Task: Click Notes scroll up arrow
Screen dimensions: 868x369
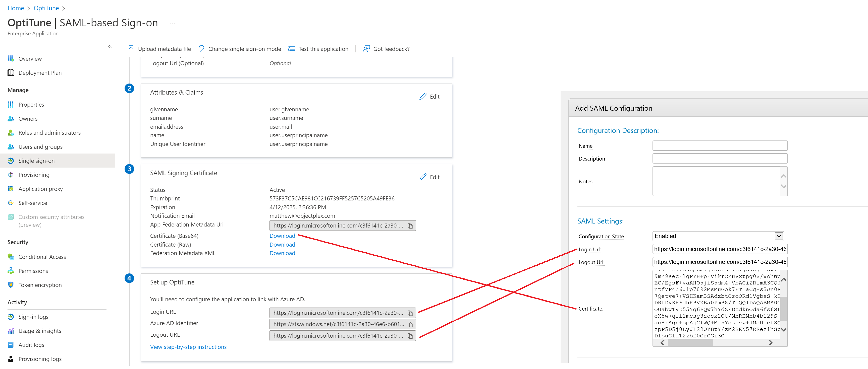Action: (784, 176)
